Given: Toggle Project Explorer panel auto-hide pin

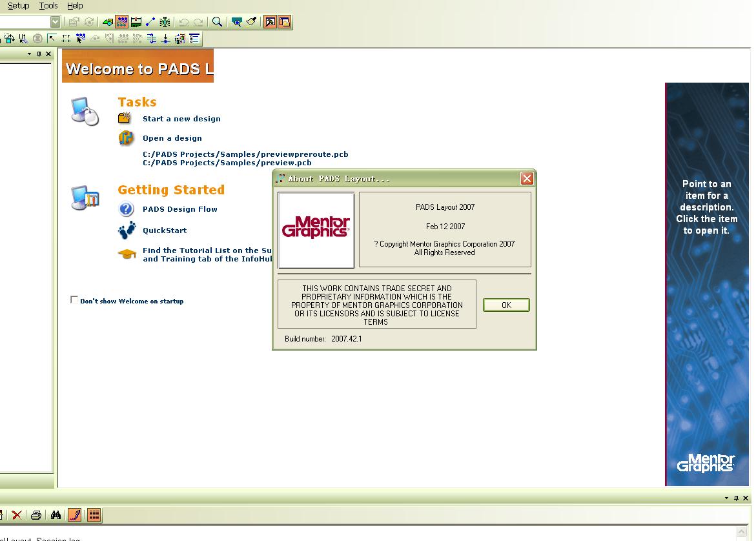Looking at the screenshot, I should [x=39, y=54].
